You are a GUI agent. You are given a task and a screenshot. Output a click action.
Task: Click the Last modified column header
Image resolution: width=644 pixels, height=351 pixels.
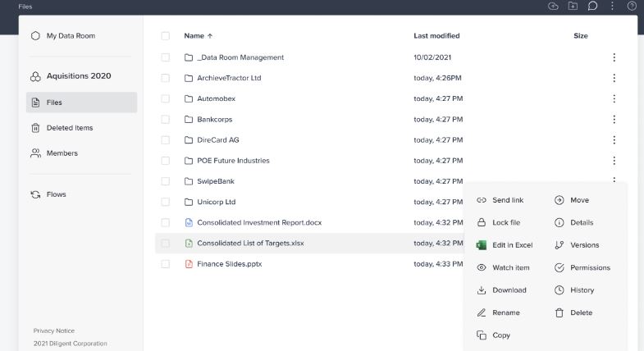point(436,36)
